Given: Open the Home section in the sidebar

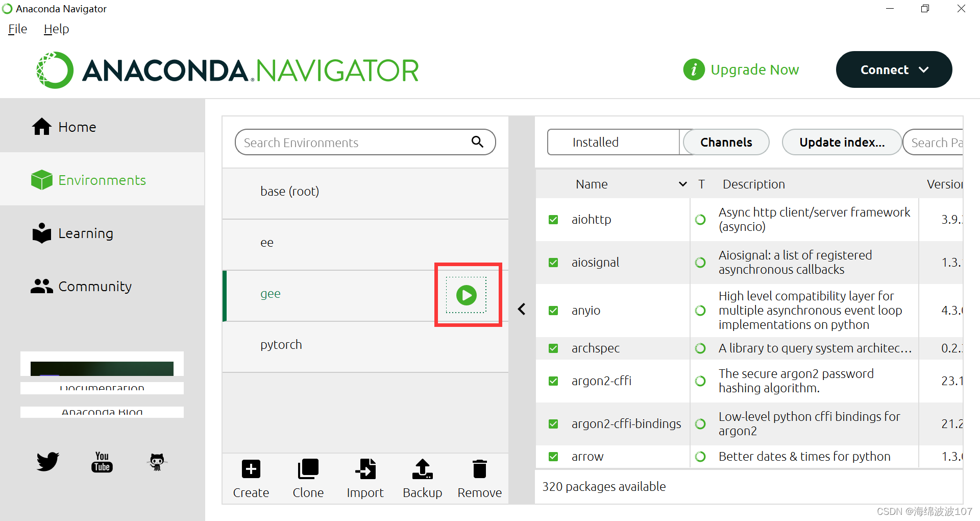Looking at the screenshot, I should tap(102, 127).
